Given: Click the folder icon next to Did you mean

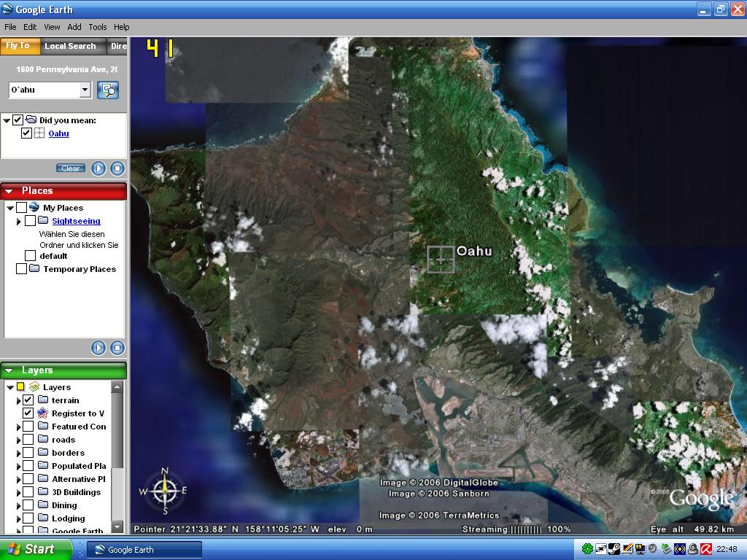Looking at the screenshot, I should tap(31, 120).
